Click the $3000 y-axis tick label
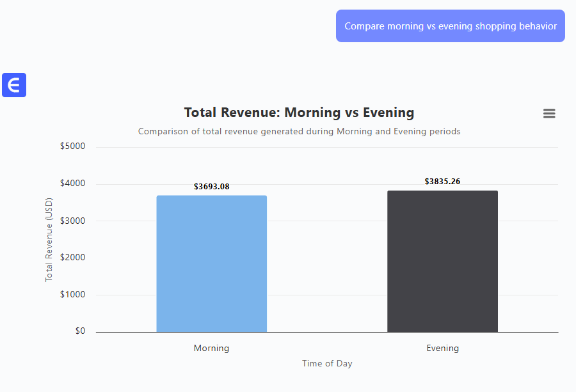 point(72,221)
